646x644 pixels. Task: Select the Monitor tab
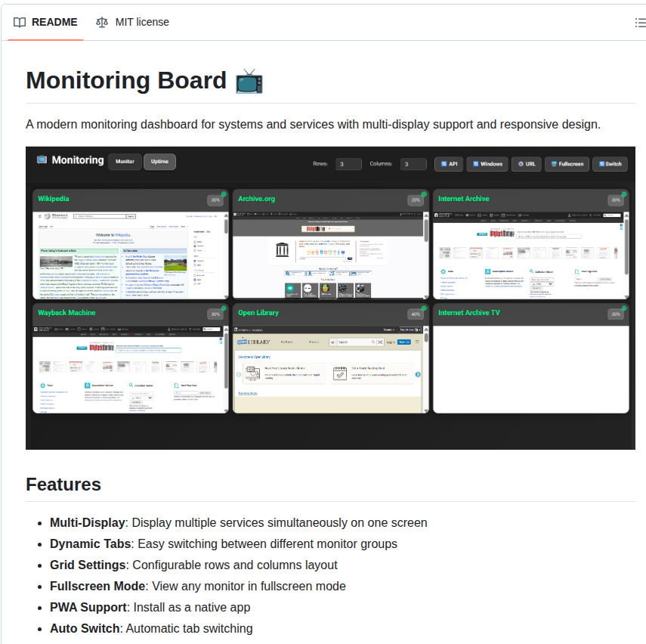124,161
